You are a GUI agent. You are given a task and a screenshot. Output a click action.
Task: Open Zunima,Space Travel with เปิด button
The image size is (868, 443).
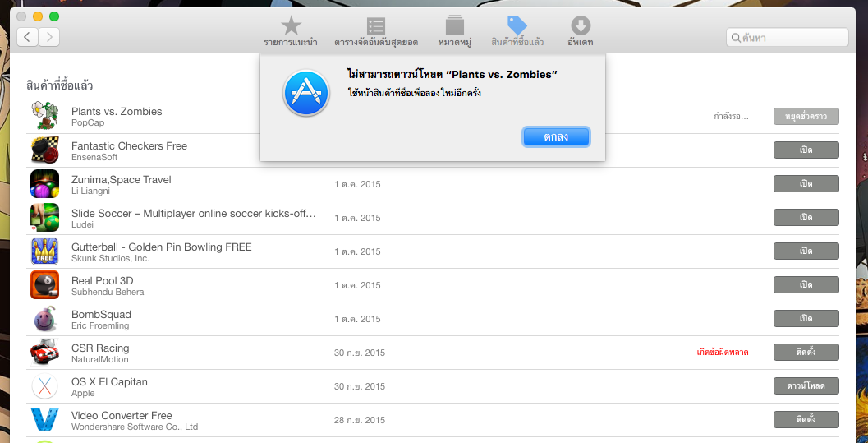click(806, 184)
